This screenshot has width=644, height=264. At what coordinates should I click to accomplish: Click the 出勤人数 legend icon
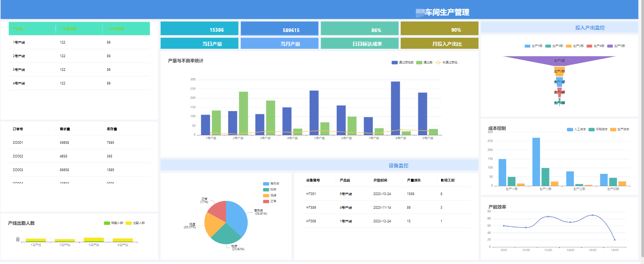click(x=129, y=223)
